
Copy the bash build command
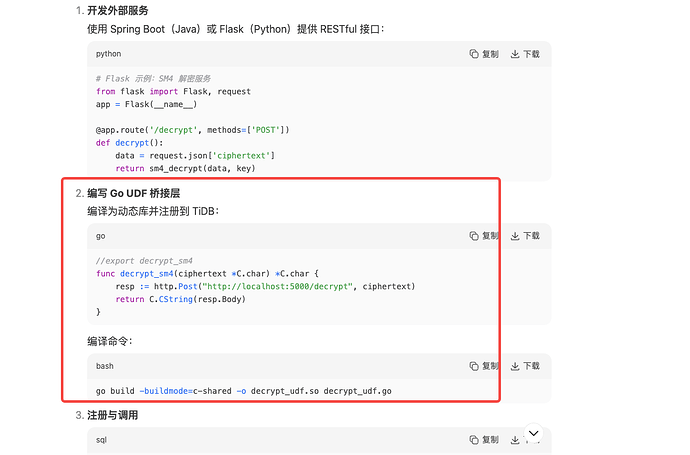click(x=484, y=366)
